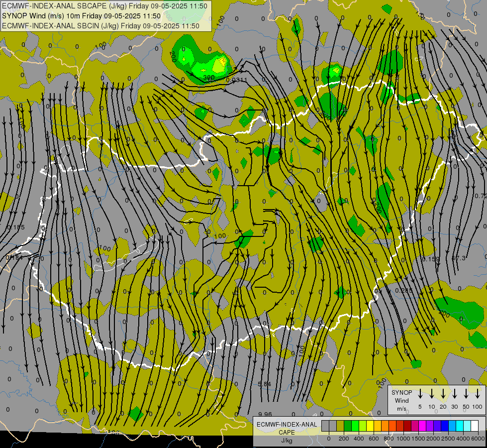Select the dark green CAPE swatch after 200
This screenshot has width=487, height=448.
(x=348, y=426)
